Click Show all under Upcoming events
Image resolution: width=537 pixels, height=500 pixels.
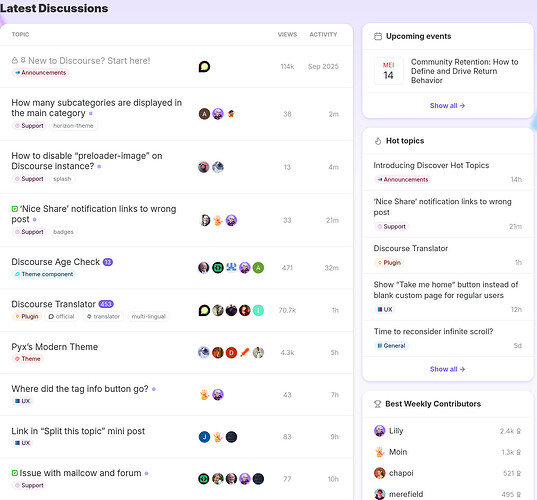click(447, 106)
